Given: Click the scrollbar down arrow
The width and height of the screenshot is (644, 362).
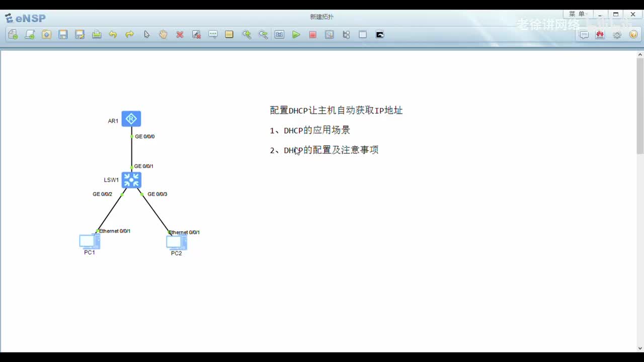Looking at the screenshot, I should (x=640, y=348).
